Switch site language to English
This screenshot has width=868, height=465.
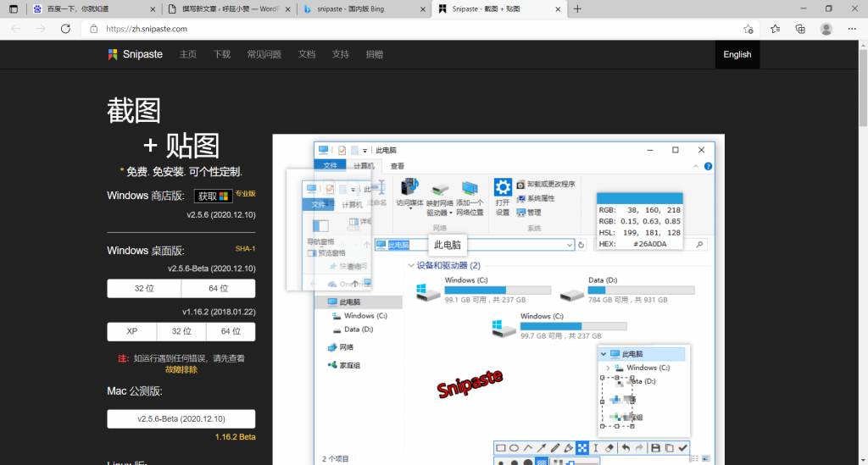click(x=737, y=54)
